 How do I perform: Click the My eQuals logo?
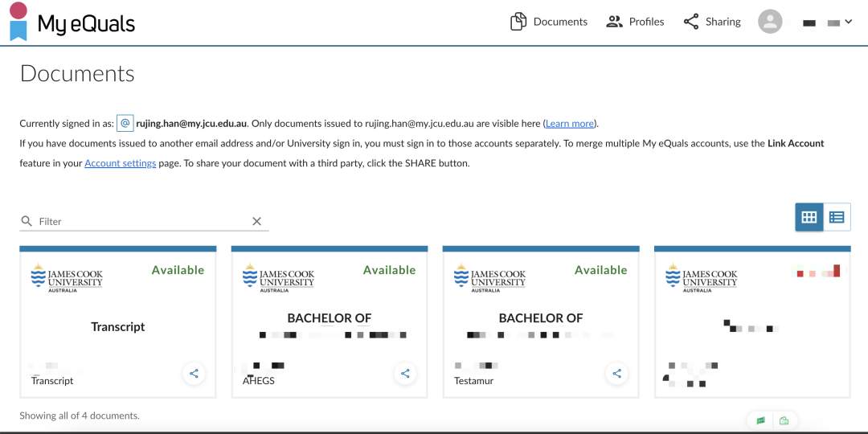click(x=72, y=23)
